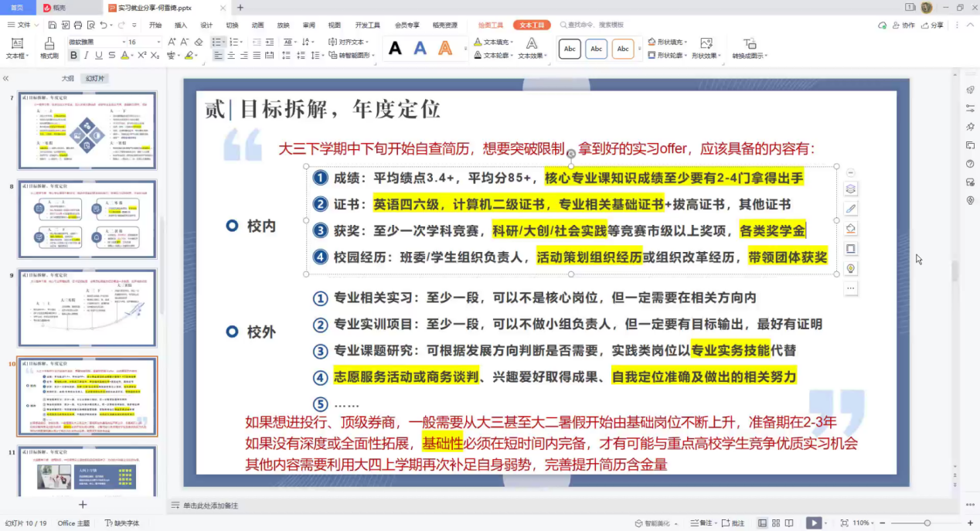The width and height of the screenshot is (980, 531).
Task: Switch to the 动画 ribbon tab
Action: point(257,26)
